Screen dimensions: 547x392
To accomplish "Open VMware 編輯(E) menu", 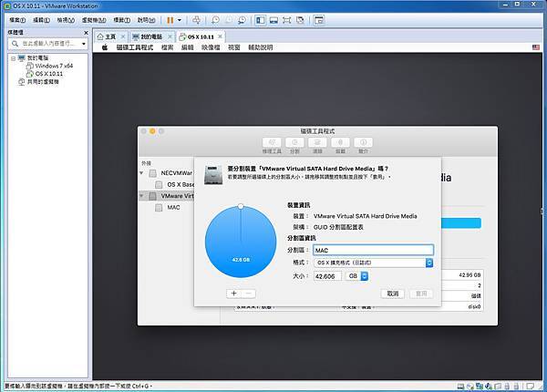I will [42, 20].
